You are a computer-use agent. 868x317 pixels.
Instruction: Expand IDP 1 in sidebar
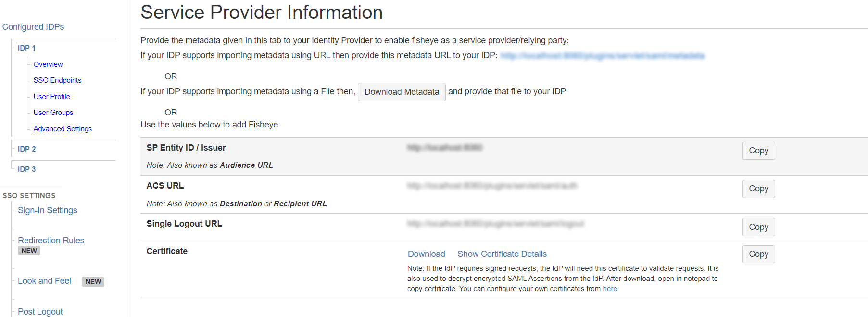tap(26, 48)
